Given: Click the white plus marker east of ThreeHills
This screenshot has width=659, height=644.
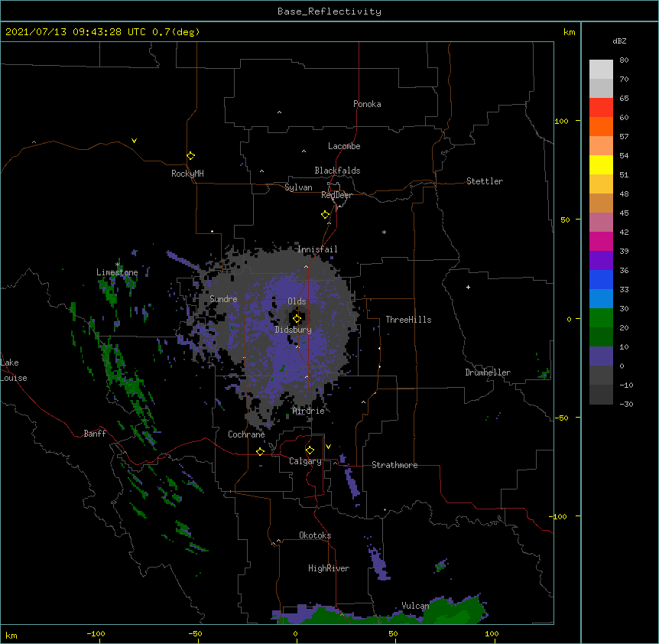Looking at the screenshot, I should [x=468, y=287].
